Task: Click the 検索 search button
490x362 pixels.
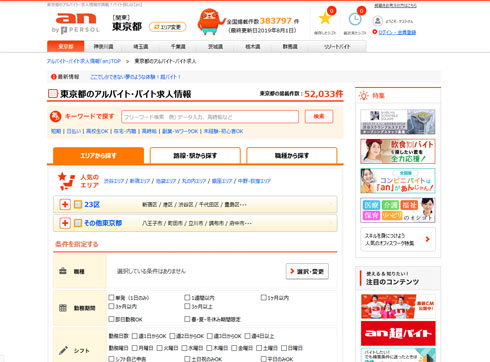Action: (x=319, y=116)
